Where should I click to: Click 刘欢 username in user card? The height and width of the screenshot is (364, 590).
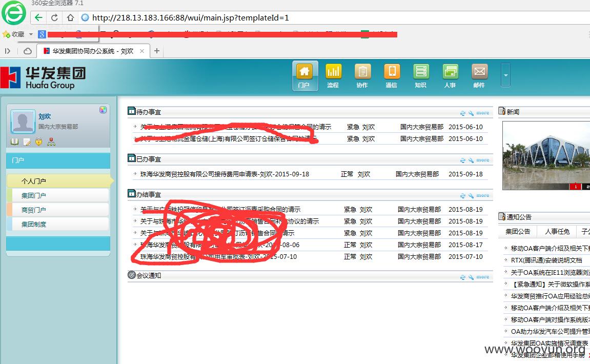click(45, 116)
